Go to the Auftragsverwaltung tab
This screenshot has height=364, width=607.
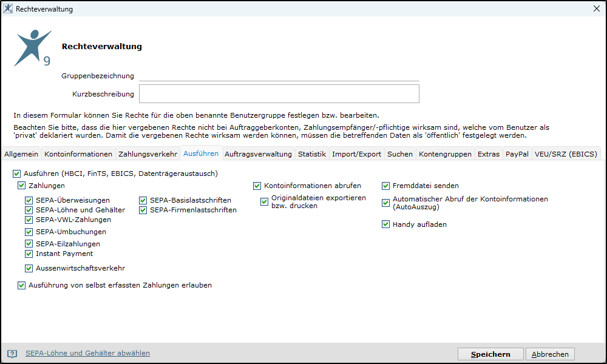258,154
